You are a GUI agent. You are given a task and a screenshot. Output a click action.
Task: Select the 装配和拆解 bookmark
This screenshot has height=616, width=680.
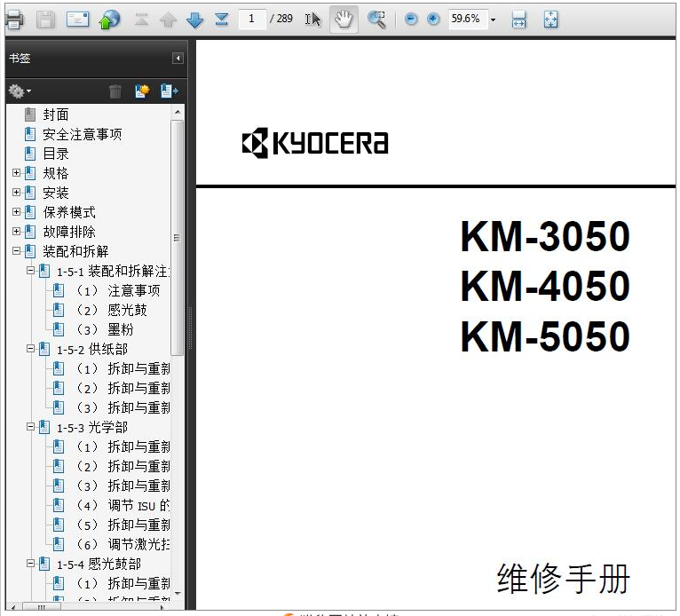pos(75,251)
